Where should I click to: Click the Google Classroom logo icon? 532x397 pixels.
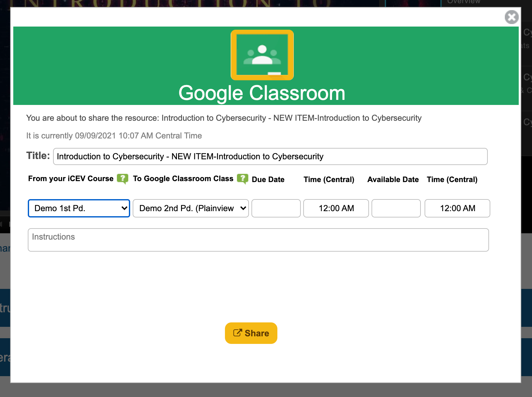(x=262, y=55)
